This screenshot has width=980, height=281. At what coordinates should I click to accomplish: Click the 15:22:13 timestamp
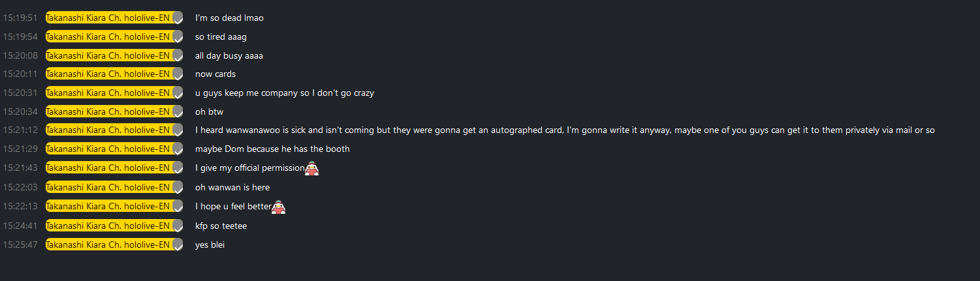[x=20, y=207]
